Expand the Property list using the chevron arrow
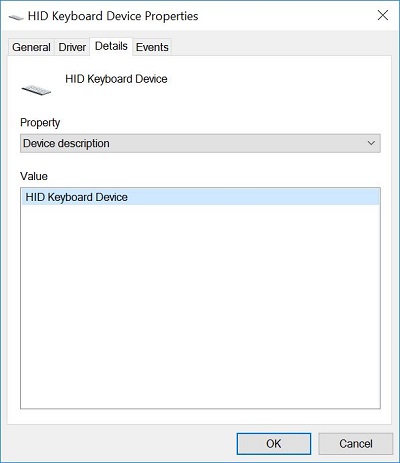Viewport: 400px width, 463px height. pyautogui.click(x=371, y=143)
